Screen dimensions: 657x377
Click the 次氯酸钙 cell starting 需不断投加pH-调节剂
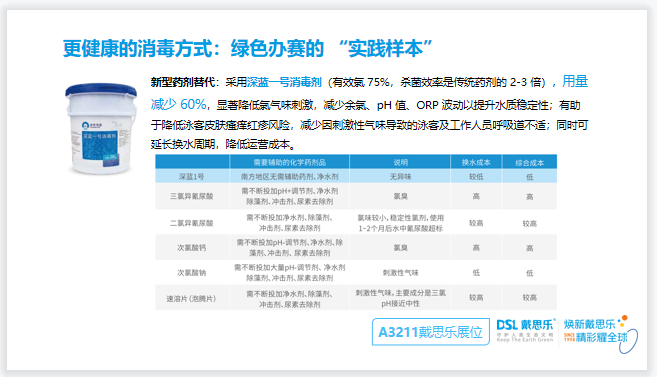pyautogui.click(x=290, y=248)
